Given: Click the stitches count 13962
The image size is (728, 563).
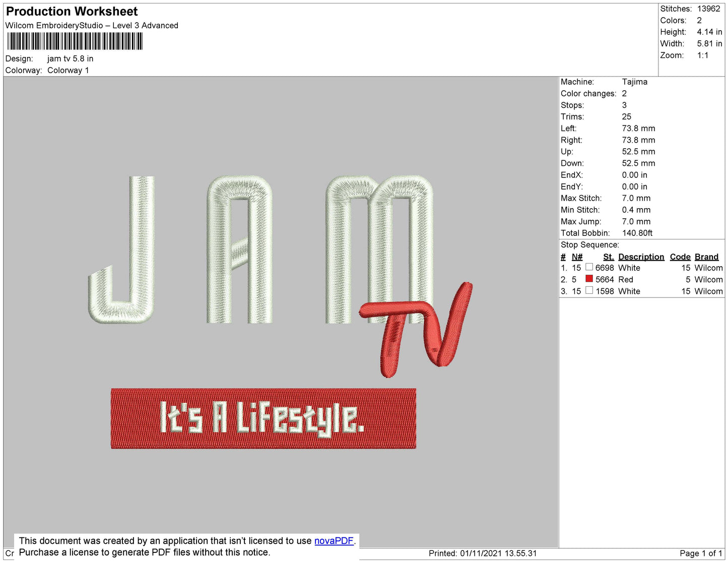Looking at the screenshot, I should pos(708,9).
